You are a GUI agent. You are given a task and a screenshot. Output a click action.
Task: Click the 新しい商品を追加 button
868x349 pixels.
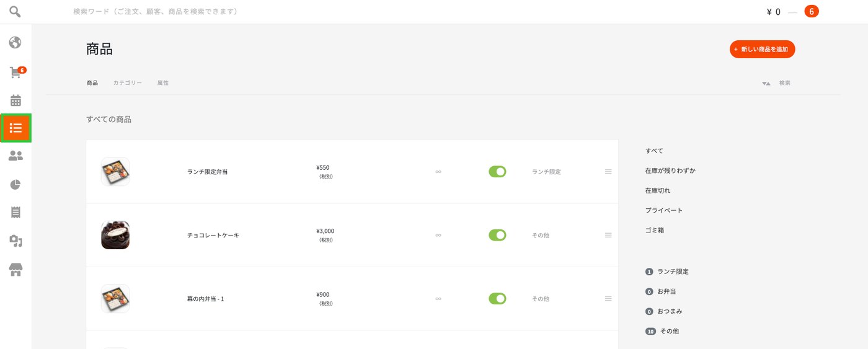coord(762,49)
